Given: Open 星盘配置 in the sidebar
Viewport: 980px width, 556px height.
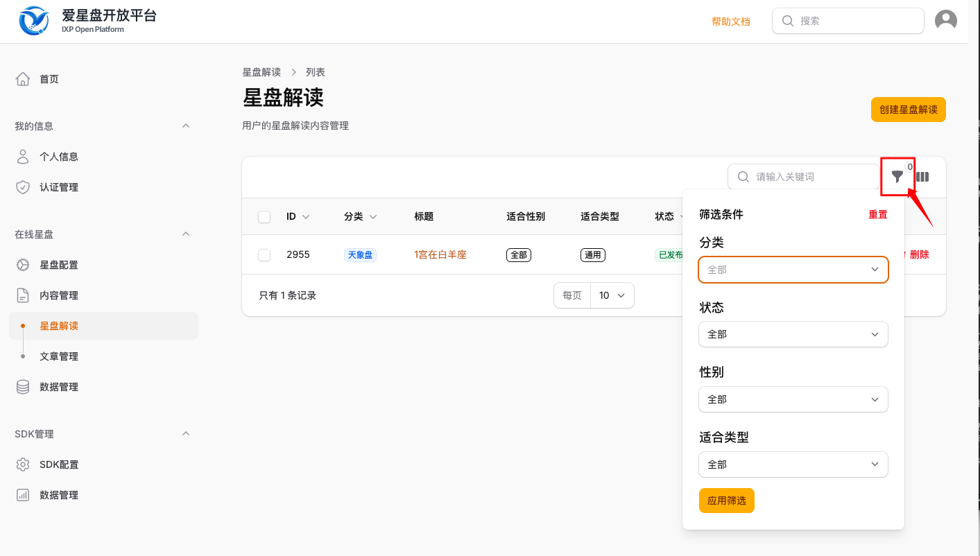Looking at the screenshot, I should pyautogui.click(x=58, y=265).
